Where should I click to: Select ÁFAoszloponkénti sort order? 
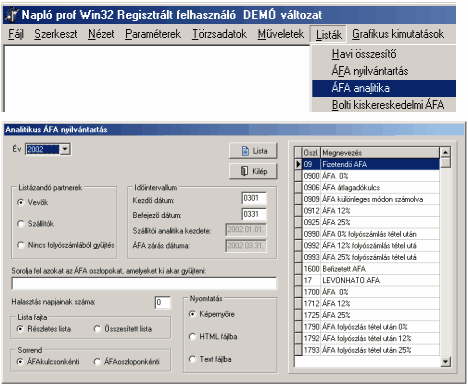pyautogui.click(x=97, y=362)
